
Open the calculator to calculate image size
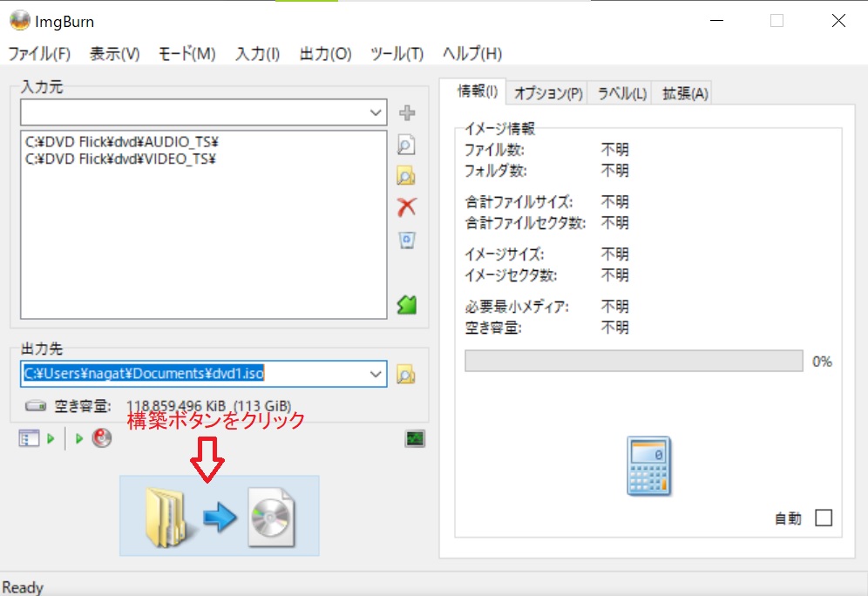point(650,466)
